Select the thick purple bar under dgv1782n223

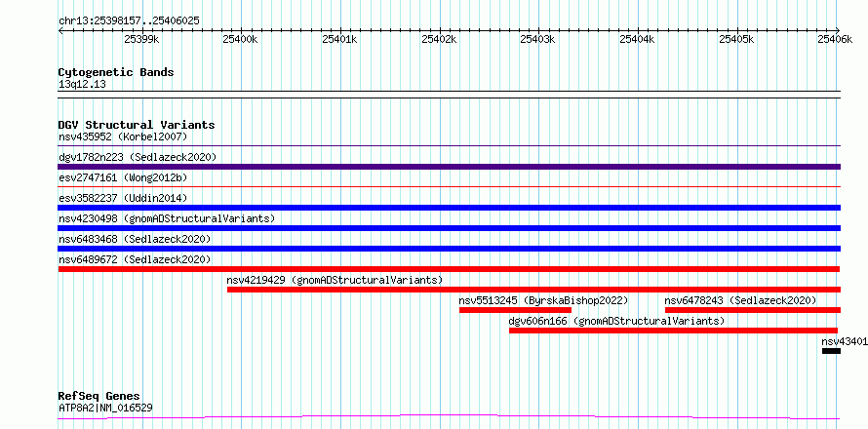pyautogui.click(x=450, y=167)
